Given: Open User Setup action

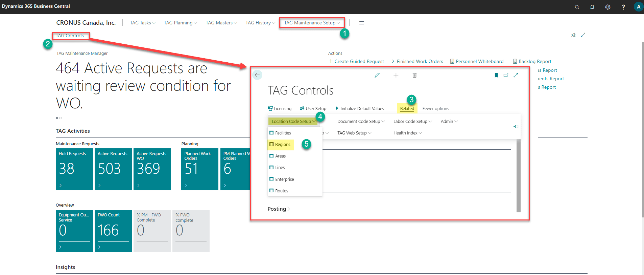Looking at the screenshot, I should 313,108.
